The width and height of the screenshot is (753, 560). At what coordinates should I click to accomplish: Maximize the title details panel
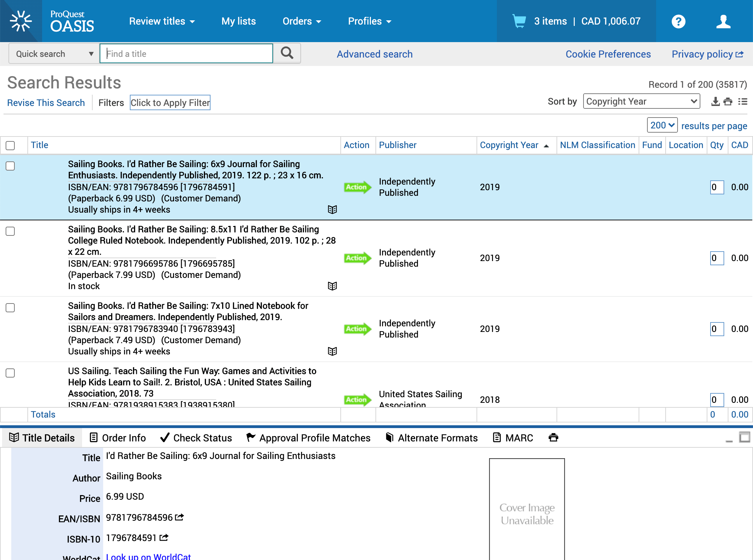[745, 437]
